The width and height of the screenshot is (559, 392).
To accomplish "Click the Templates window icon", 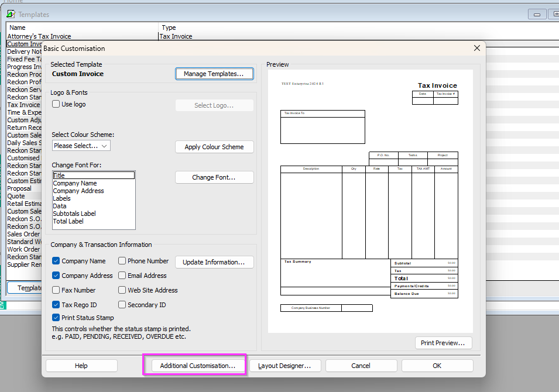I will coord(11,14).
